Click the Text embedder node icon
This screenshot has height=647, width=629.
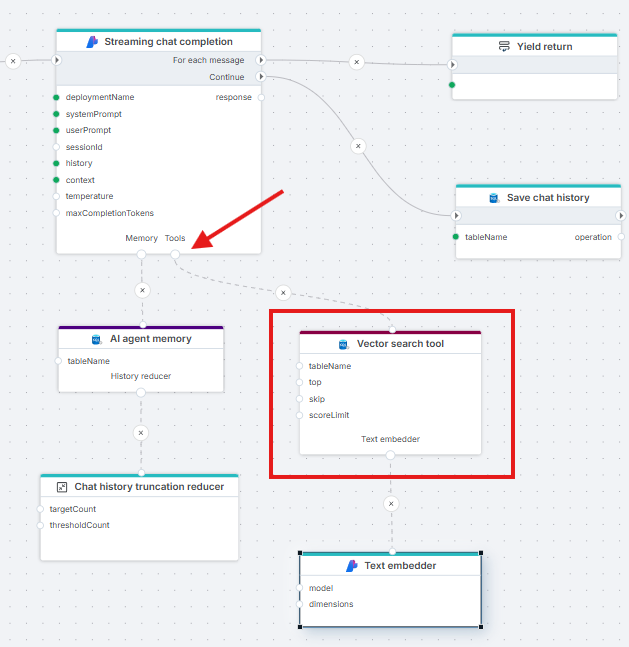tap(352, 566)
